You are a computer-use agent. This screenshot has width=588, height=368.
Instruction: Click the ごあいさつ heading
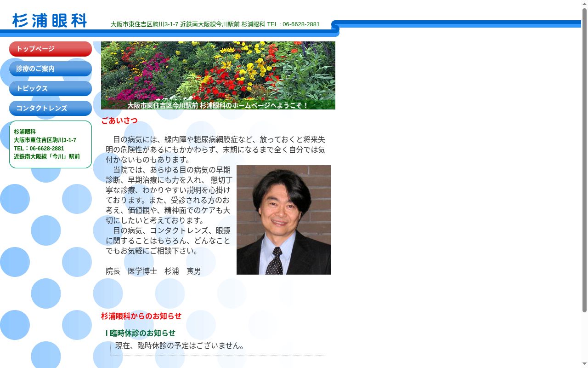119,121
